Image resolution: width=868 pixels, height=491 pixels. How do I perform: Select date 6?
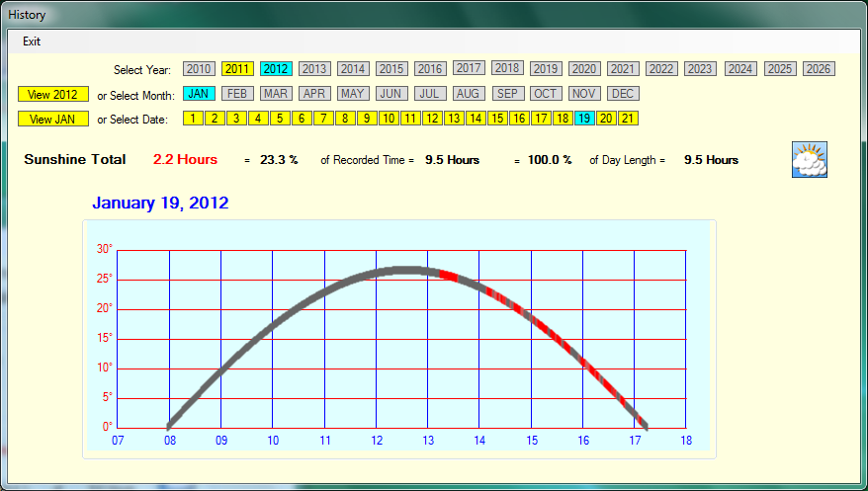click(x=302, y=119)
